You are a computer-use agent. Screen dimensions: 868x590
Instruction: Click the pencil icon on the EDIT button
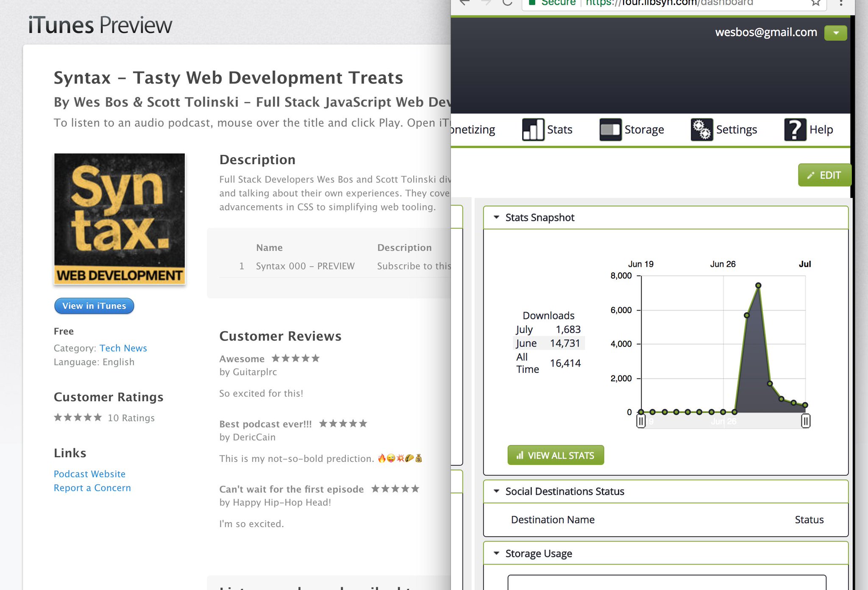[x=811, y=175]
